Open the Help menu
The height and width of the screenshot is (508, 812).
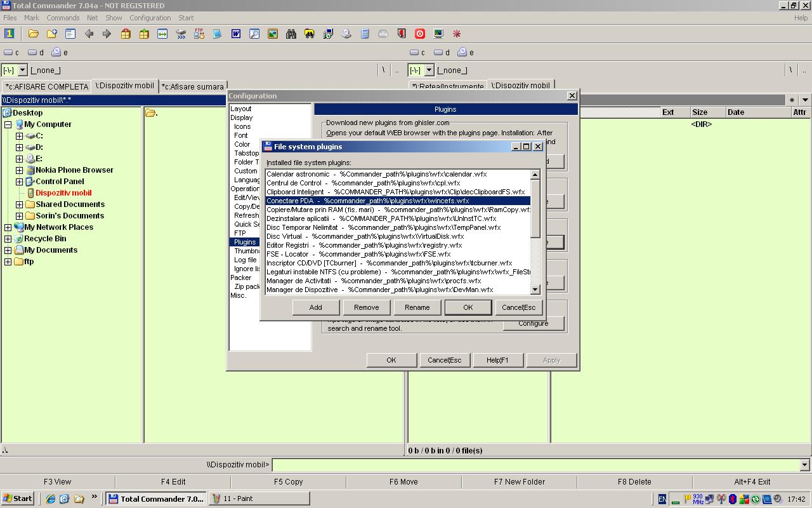(x=801, y=18)
